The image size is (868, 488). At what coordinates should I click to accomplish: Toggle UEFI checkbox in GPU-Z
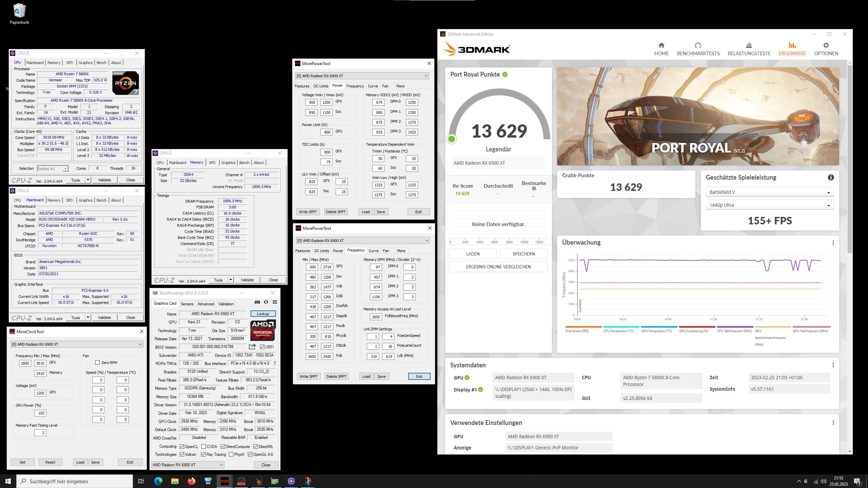(262, 347)
